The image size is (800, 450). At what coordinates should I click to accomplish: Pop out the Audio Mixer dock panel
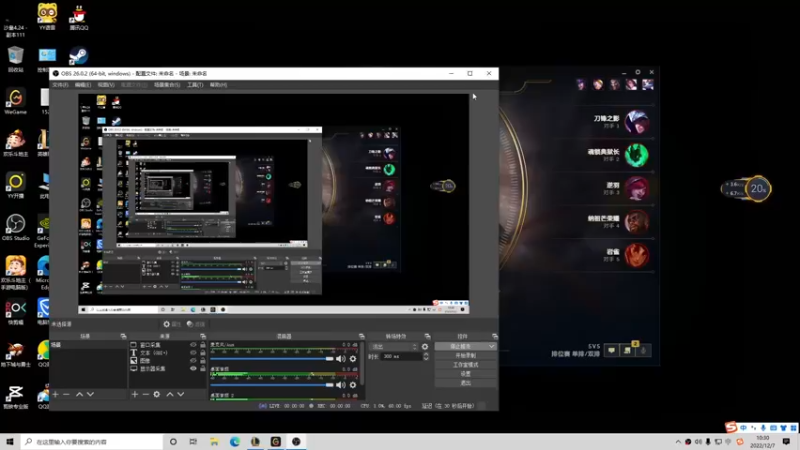pyautogui.click(x=362, y=336)
